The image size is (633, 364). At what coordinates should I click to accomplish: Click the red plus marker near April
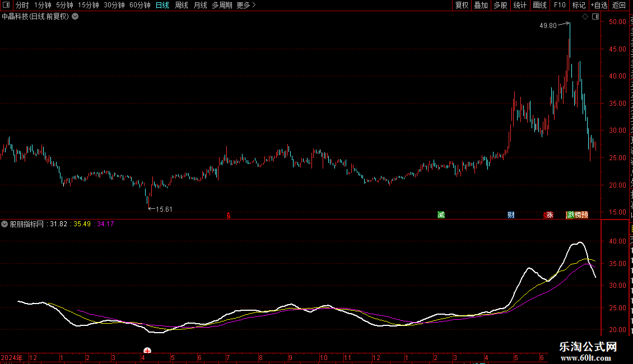[x=147, y=351]
